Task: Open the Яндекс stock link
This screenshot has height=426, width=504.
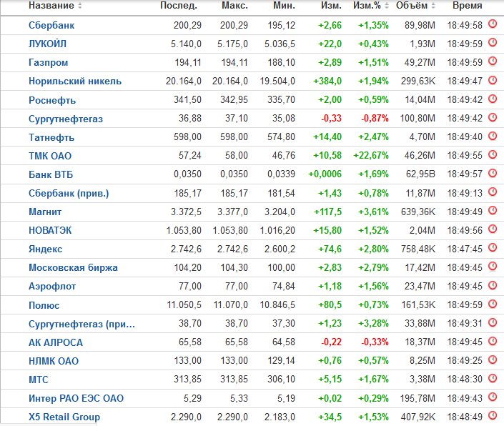Action: [45, 249]
